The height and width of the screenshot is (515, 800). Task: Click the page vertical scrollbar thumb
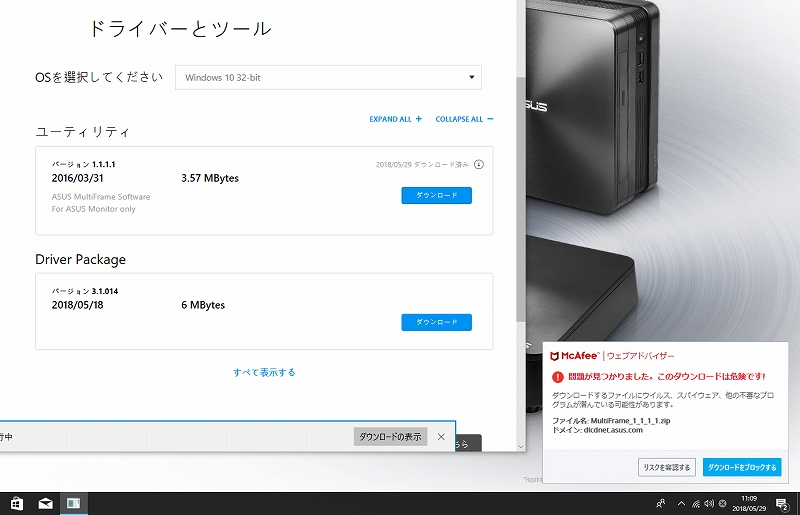(x=520, y=199)
